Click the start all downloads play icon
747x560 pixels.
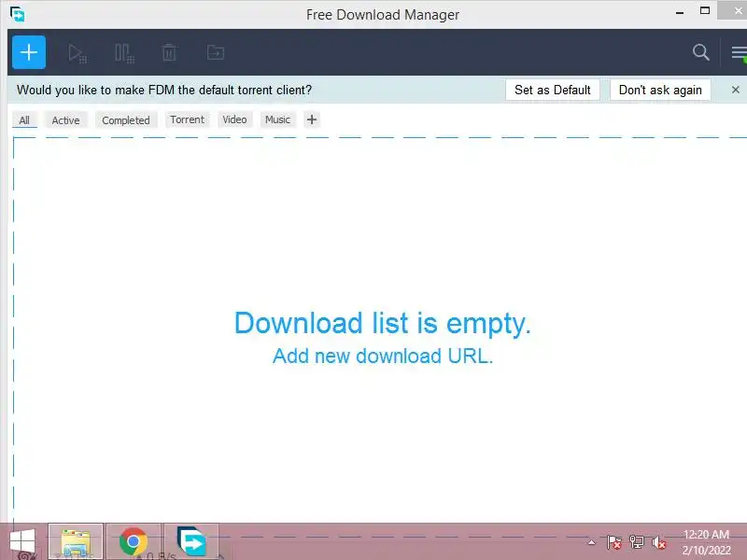coord(78,53)
